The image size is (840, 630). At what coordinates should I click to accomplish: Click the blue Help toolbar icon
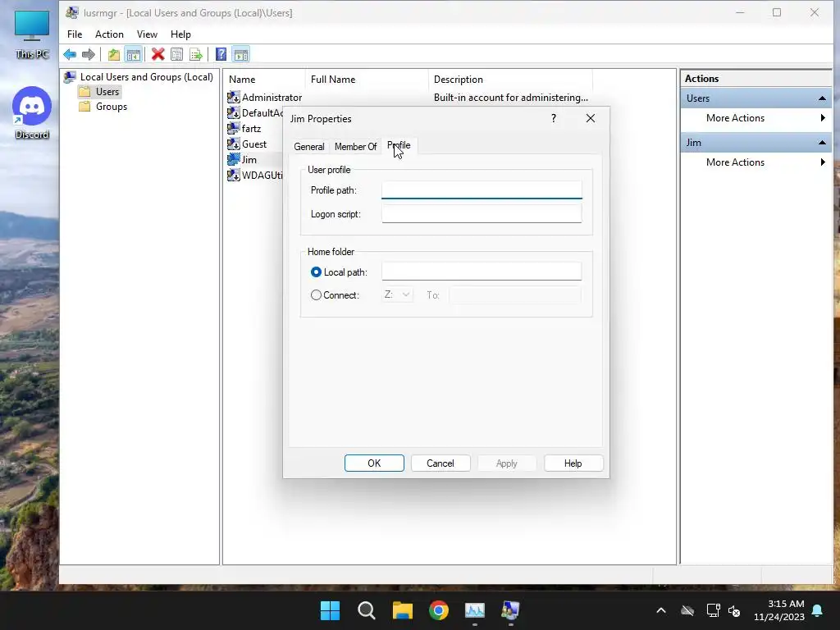[221, 54]
